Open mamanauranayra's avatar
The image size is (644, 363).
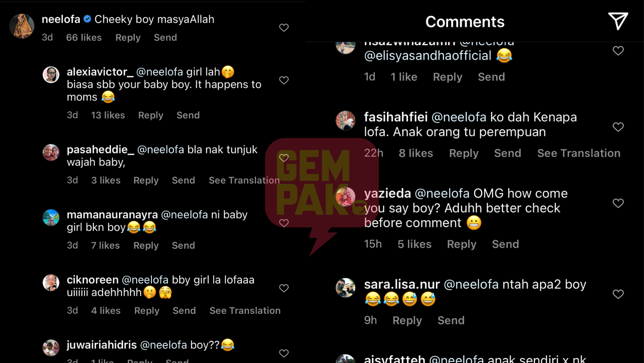[x=51, y=218]
